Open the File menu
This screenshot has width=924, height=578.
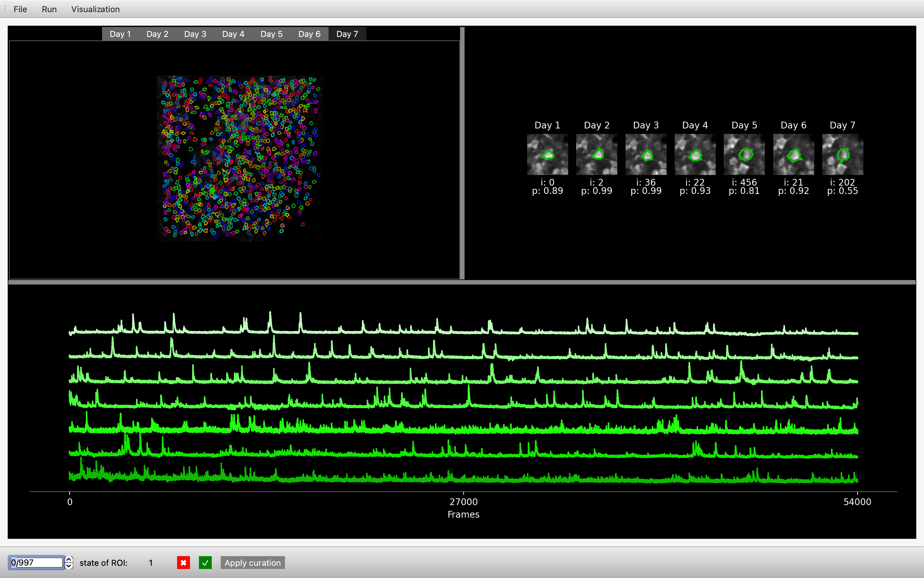click(20, 9)
